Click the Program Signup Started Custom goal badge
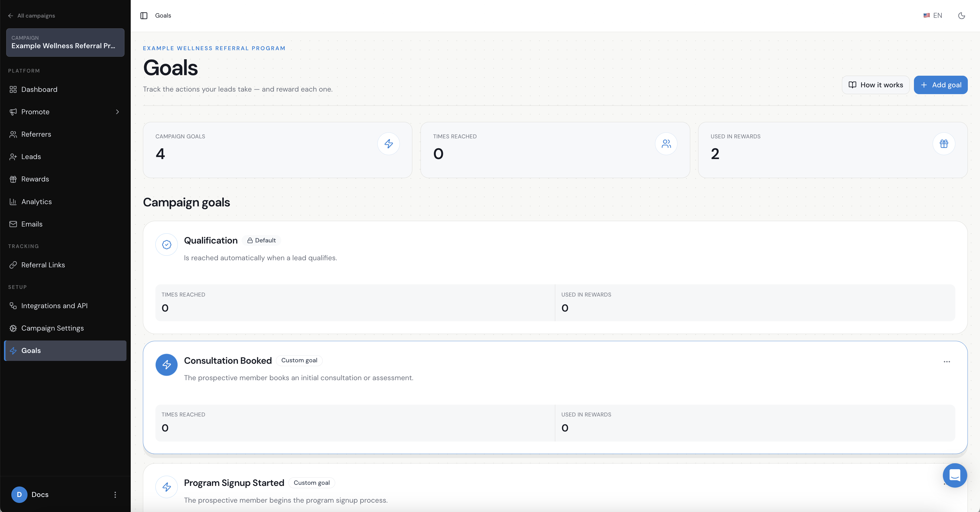 click(x=312, y=483)
